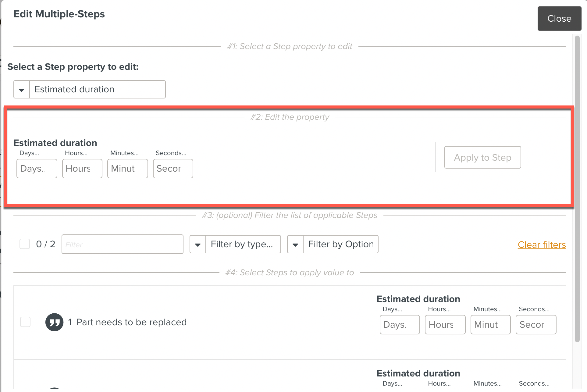Screen dimensions: 587x392
Task: Expand the Filter by type dropdown
Action: coord(198,244)
